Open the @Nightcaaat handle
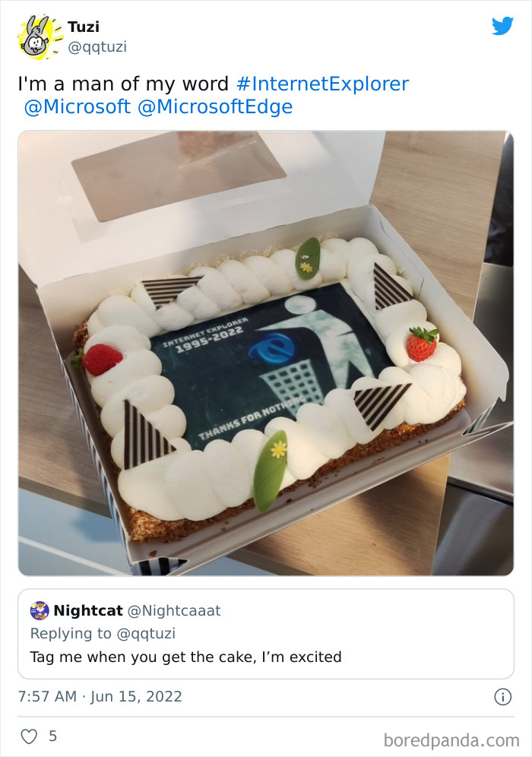532x757 pixels. (174, 611)
